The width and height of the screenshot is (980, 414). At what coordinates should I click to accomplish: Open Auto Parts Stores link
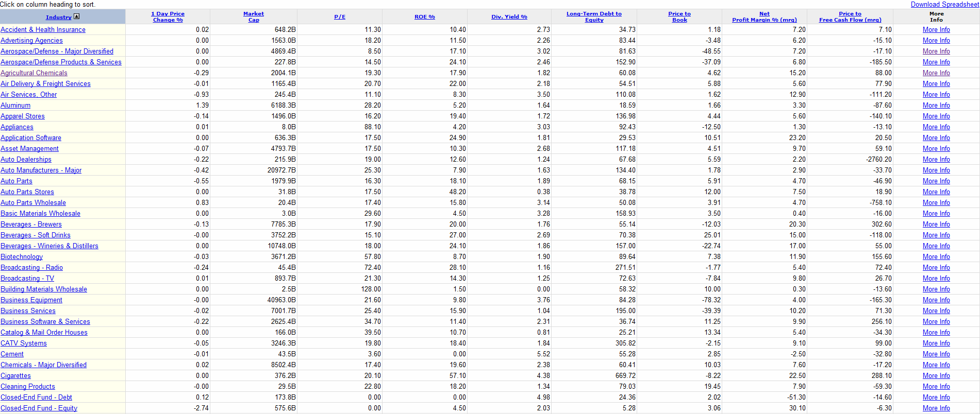tap(27, 192)
